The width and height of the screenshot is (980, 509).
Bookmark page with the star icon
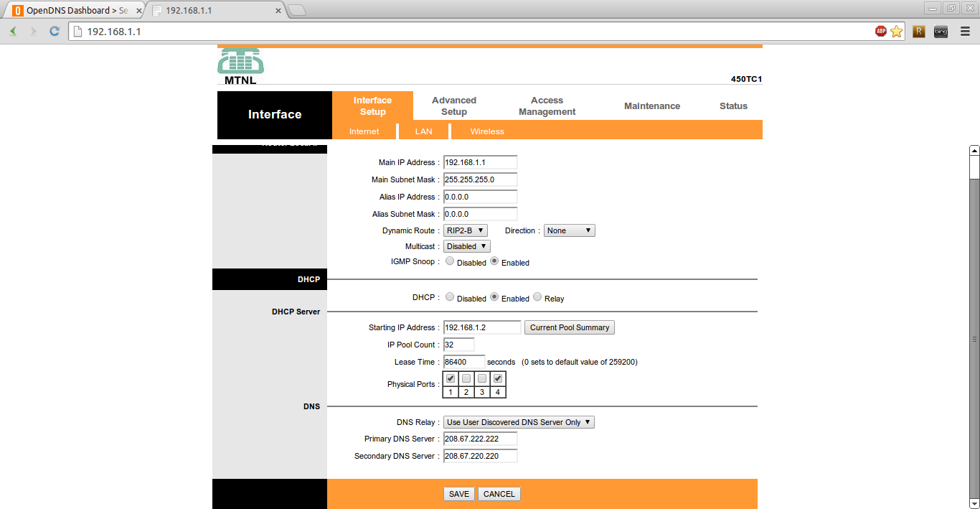click(896, 32)
